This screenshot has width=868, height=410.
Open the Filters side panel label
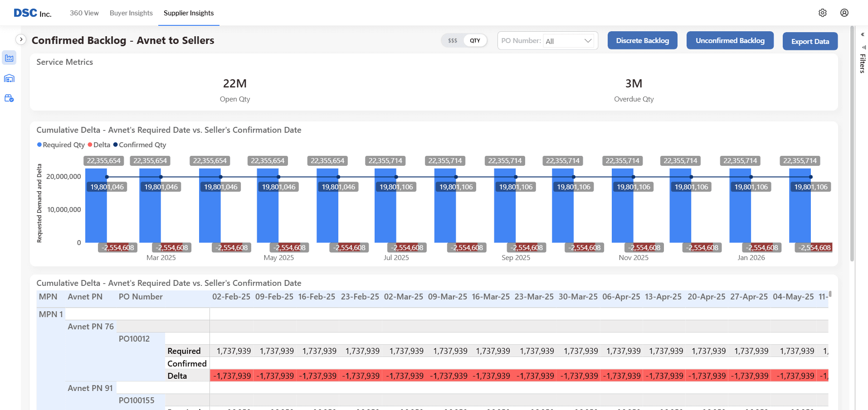(x=863, y=63)
